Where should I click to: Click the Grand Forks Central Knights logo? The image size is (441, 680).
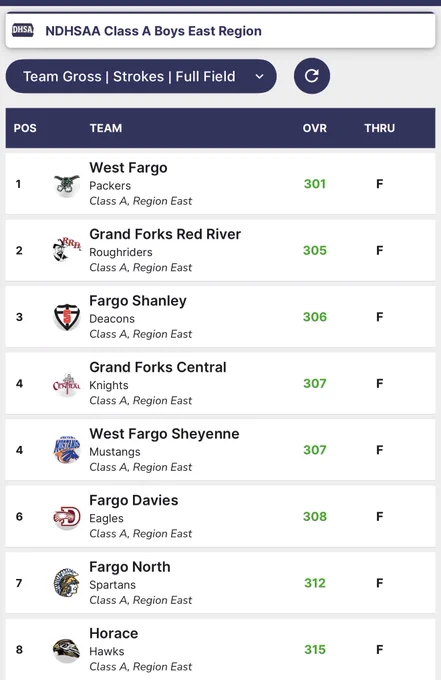(67, 384)
